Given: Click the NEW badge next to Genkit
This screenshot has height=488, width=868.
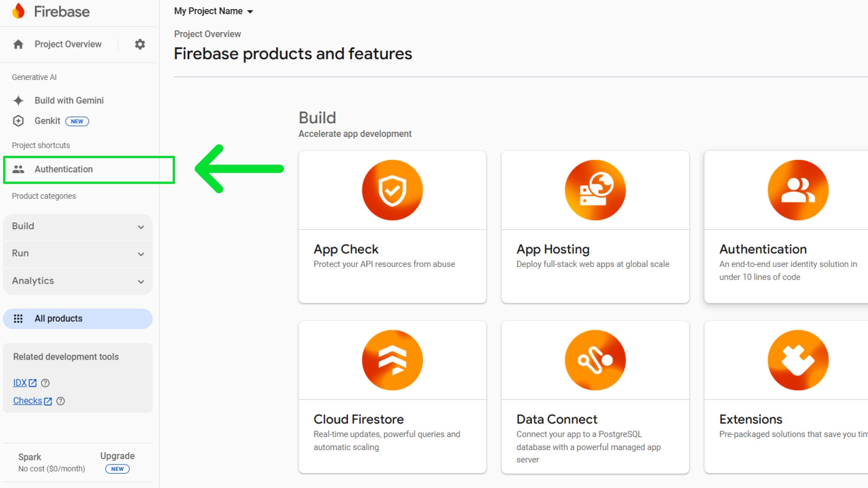Looking at the screenshot, I should 77,121.
